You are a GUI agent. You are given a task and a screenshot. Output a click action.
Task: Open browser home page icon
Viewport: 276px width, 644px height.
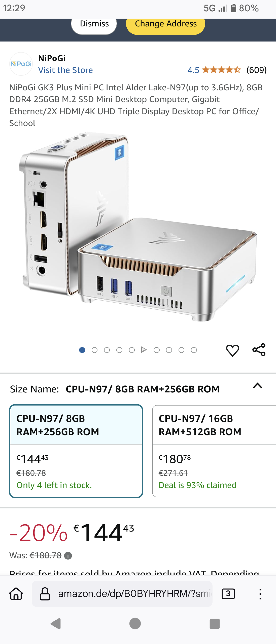(16, 594)
